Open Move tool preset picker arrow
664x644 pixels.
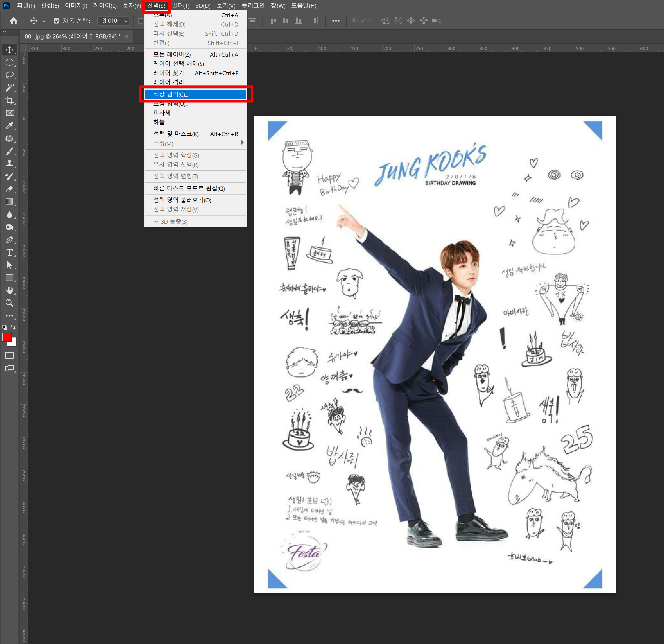[44, 21]
